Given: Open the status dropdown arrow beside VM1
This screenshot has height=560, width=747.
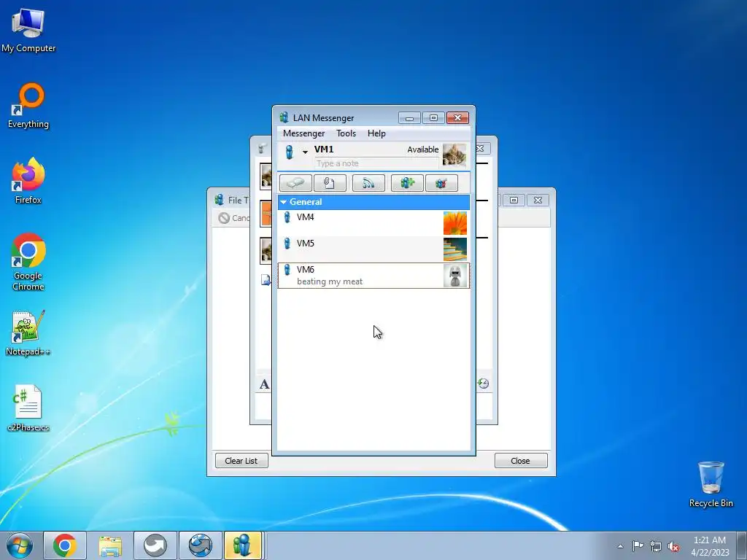Looking at the screenshot, I should coord(305,152).
